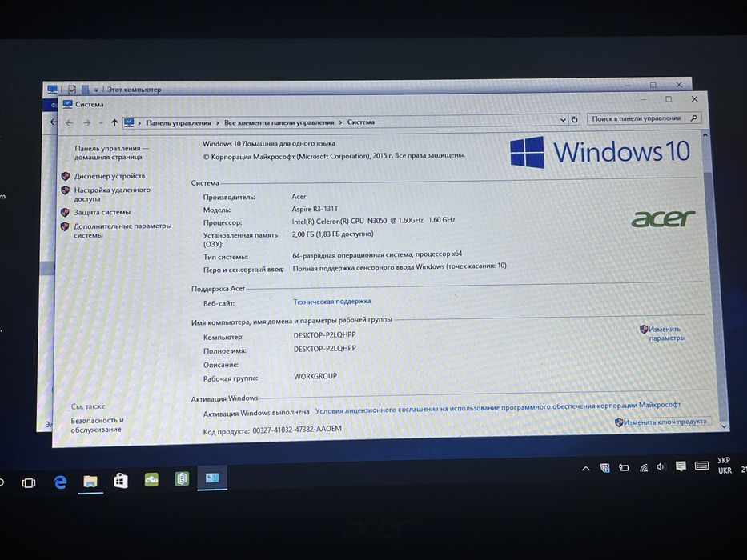The width and height of the screenshot is (747, 560).
Task: Click the Этот компьютер title bar computer icon
Action: [x=52, y=89]
